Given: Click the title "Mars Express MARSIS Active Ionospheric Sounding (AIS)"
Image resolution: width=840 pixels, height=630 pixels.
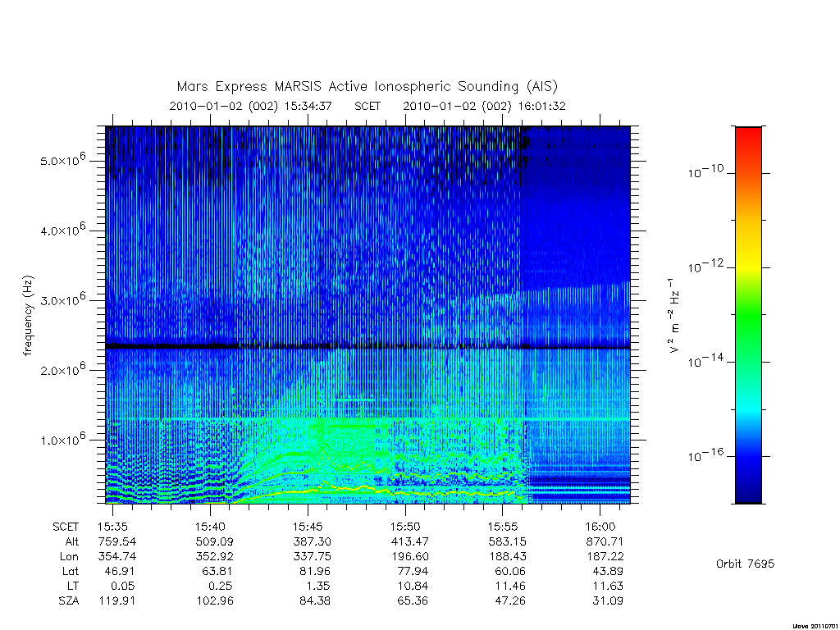Looking at the screenshot, I should (x=367, y=86).
